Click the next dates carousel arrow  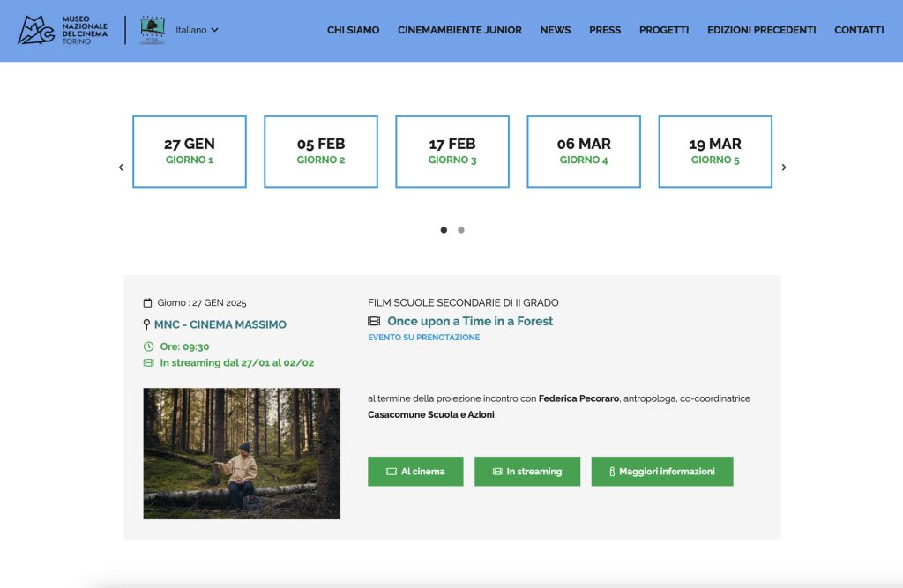(784, 167)
